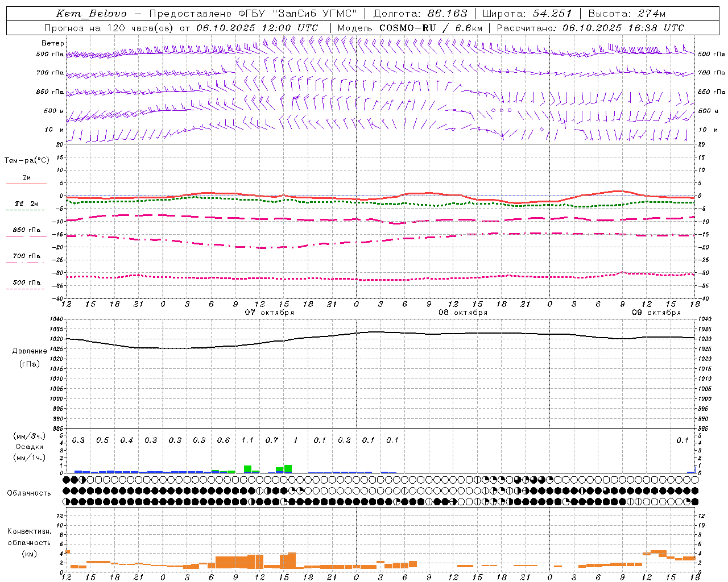Click the 0.6 precipitation total value

coord(224,440)
